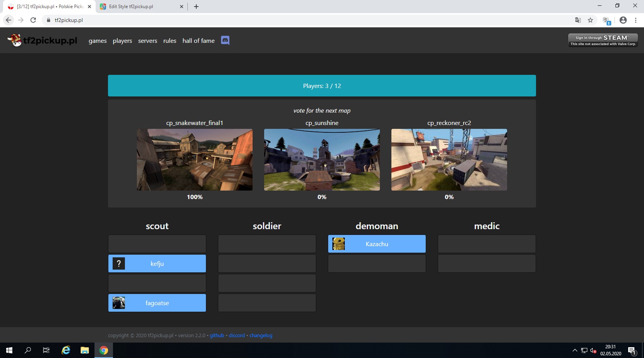The width and height of the screenshot is (644, 358).
Task: Join the first medic slot
Action: [487, 244]
